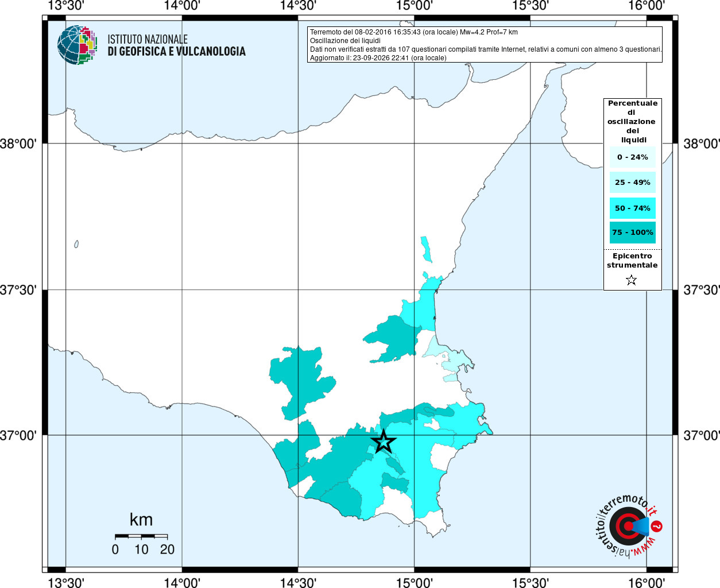
Task: Click the bottom 14°30' longitude label
Action: (298, 582)
